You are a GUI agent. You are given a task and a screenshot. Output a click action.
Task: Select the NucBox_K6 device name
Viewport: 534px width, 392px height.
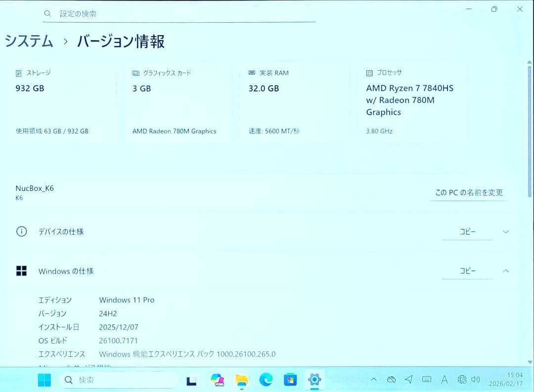[35, 188]
